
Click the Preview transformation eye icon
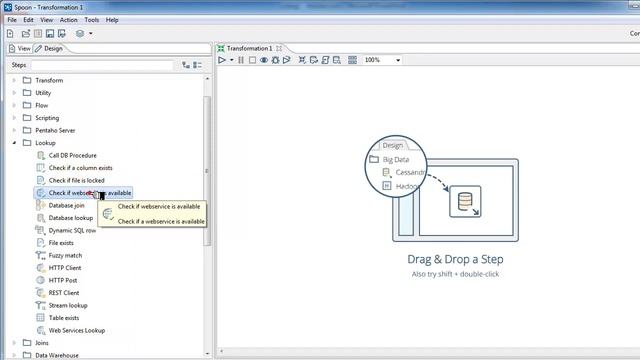tap(264, 60)
